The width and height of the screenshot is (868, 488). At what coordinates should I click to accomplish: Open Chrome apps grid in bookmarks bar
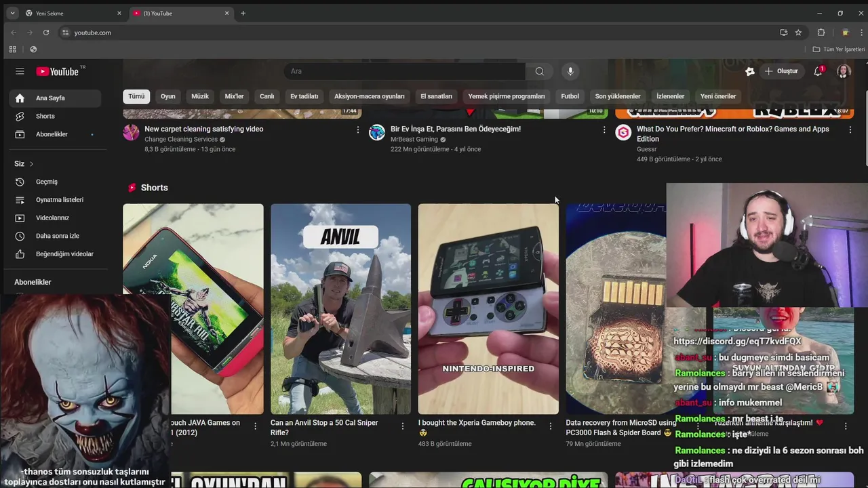point(12,49)
